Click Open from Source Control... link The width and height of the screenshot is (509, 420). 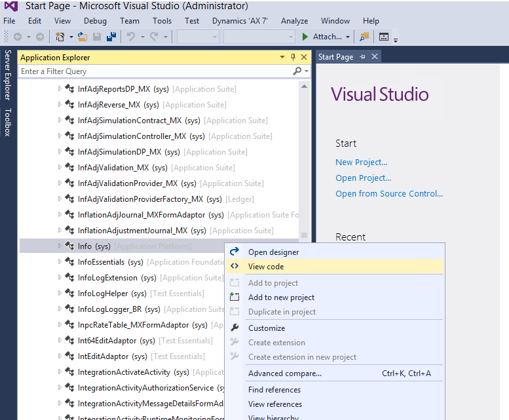(389, 194)
